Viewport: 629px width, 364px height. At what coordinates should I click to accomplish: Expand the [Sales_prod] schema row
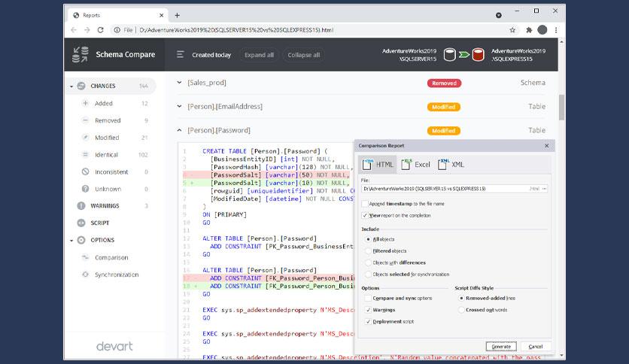pos(179,83)
